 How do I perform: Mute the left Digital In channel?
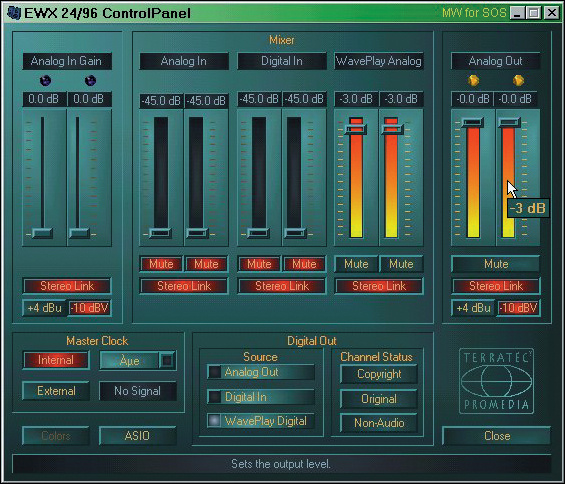259,264
